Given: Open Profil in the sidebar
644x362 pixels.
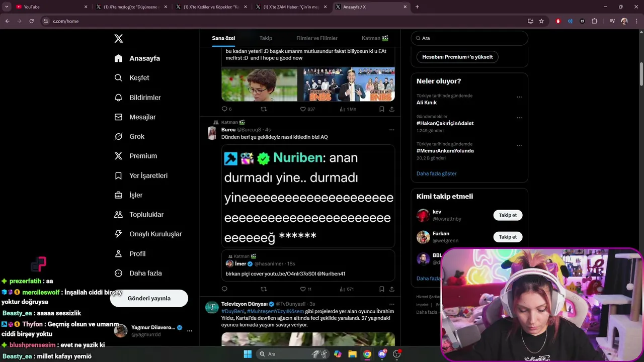Looking at the screenshot, I should pos(130,254).
